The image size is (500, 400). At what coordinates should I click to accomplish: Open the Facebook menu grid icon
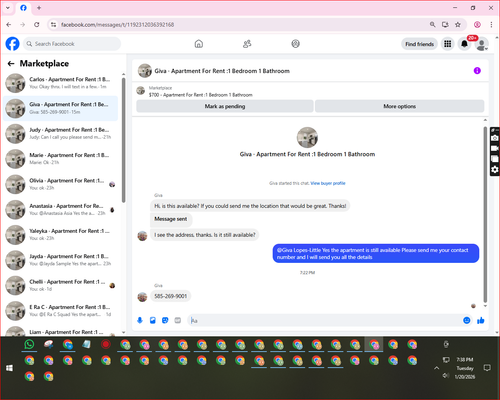(448, 44)
